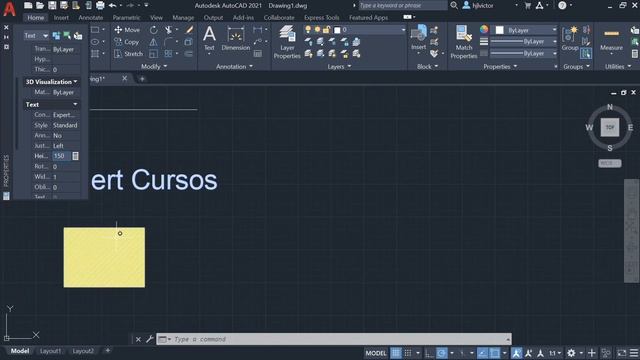Expand the Block panel dropdown
This screenshot has width=640, height=360.
tap(427, 66)
